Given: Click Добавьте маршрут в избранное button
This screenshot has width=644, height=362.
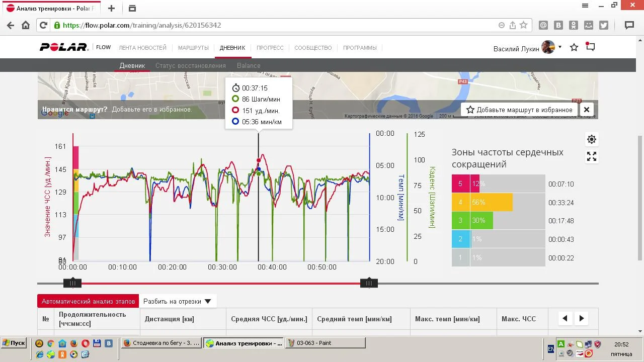Looking at the screenshot, I should (519, 110).
